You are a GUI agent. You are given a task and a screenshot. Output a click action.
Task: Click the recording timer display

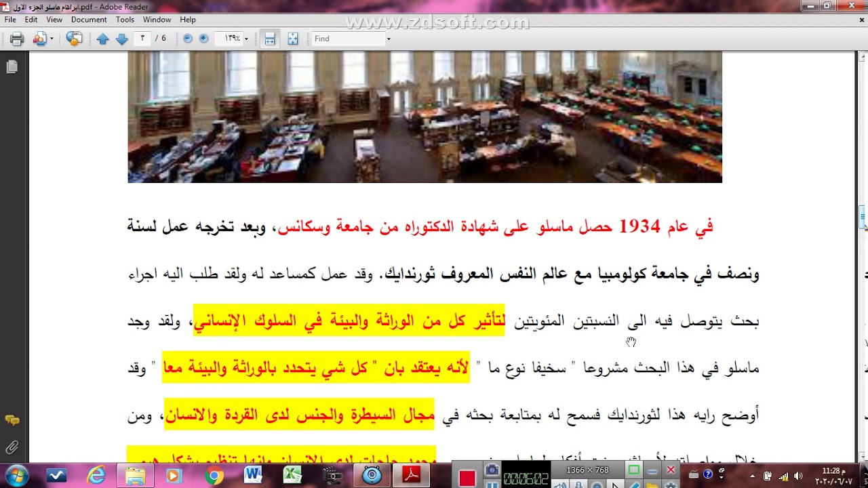coord(526,479)
